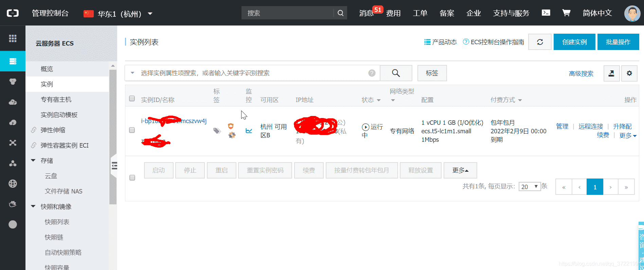Image resolution: width=644 pixels, height=270 pixels.
Task: Click the 续费 link in instance row
Action: [x=603, y=135]
